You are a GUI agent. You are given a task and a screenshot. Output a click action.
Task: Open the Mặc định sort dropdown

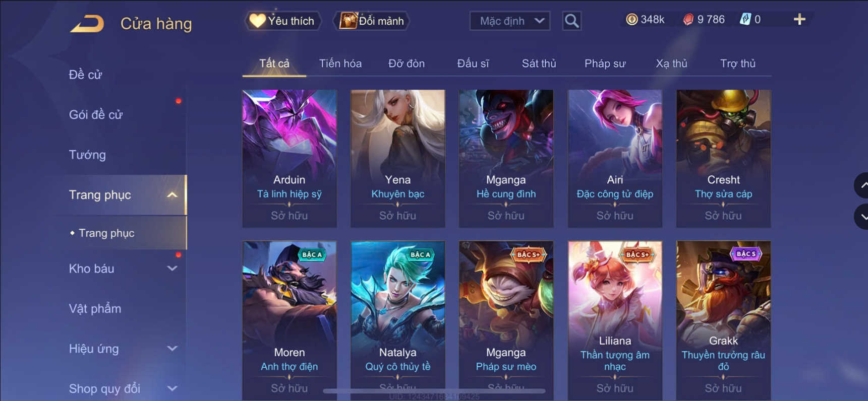(x=509, y=21)
